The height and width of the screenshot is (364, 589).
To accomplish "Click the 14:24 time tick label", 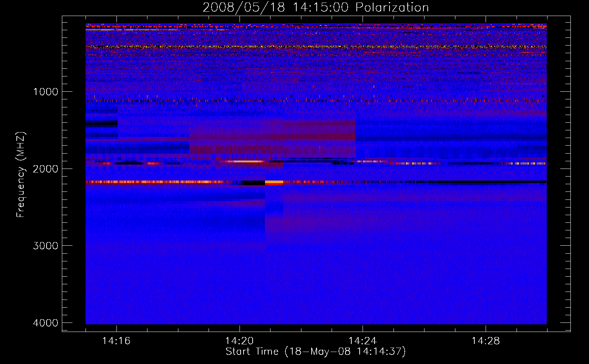I will coord(363,341).
